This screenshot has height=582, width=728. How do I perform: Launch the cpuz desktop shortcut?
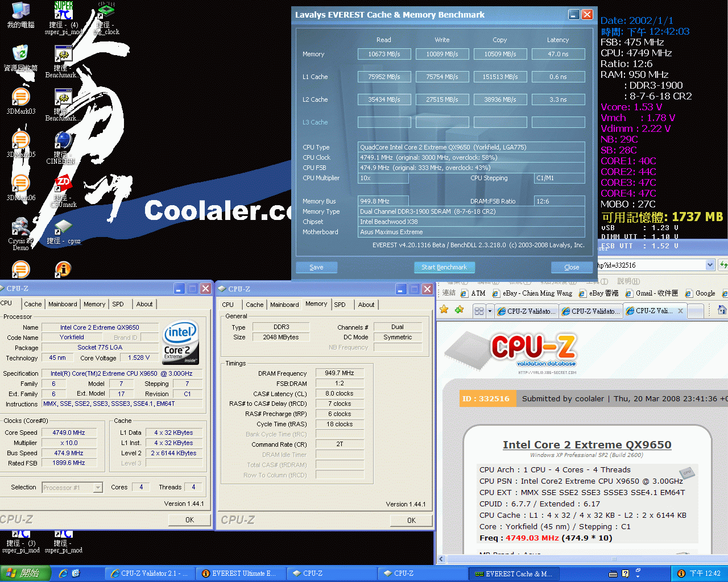[x=63, y=232]
